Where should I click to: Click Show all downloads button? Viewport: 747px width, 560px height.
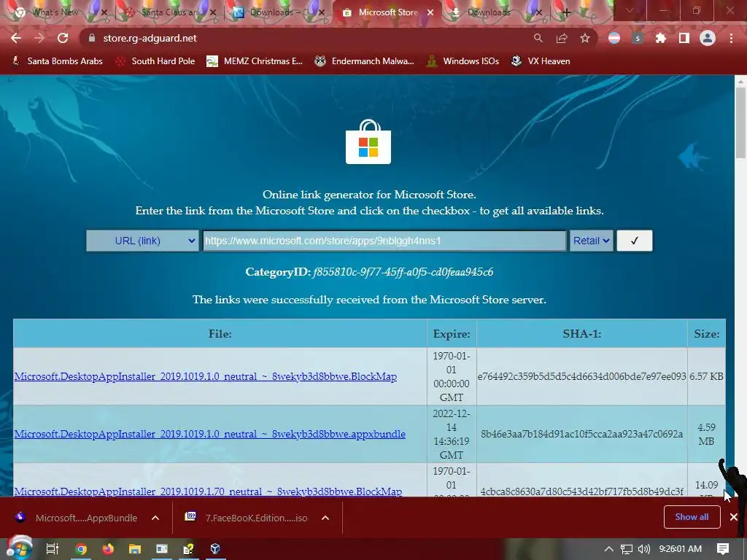[692, 517]
